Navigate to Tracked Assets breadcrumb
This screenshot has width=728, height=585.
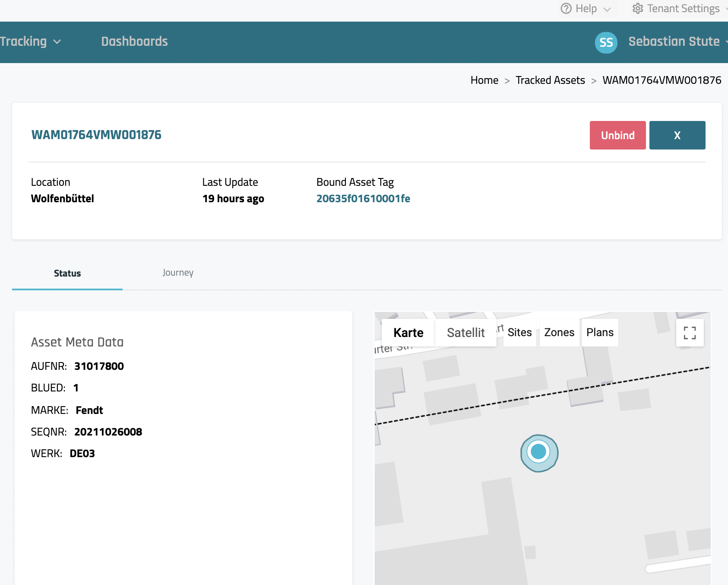[550, 80]
